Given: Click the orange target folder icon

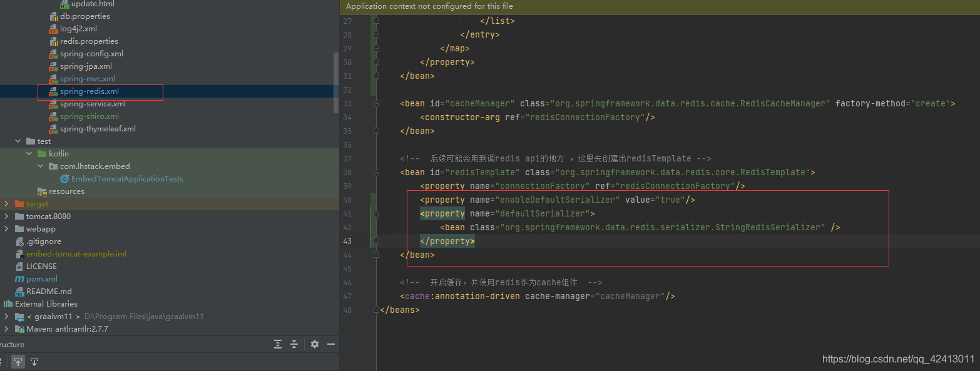Looking at the screenshot, I should coord(19,204).
